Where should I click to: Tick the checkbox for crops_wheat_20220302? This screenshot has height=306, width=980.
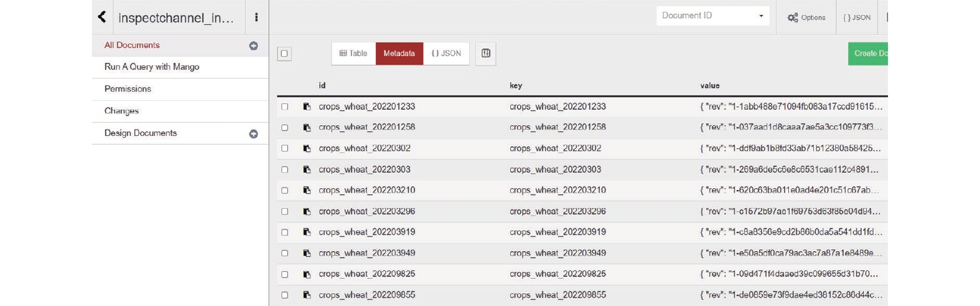coord(285,148)
